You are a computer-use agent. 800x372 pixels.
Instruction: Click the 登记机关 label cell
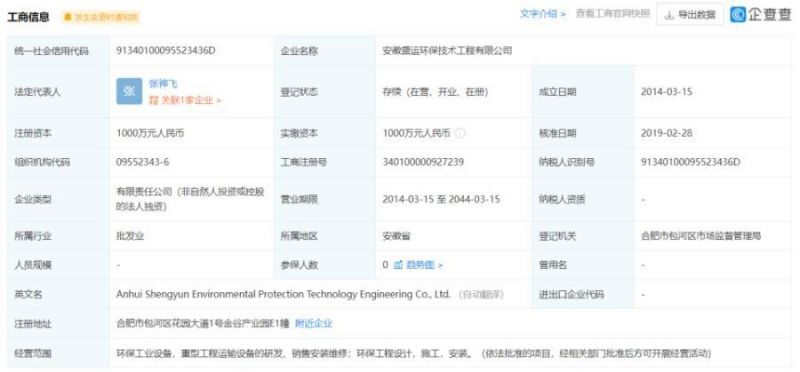pos(583,236)
